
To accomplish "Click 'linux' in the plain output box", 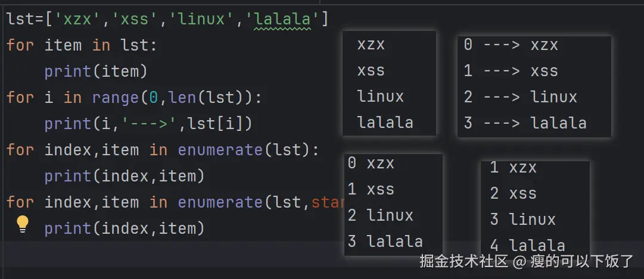I will (x=380, y=97).
